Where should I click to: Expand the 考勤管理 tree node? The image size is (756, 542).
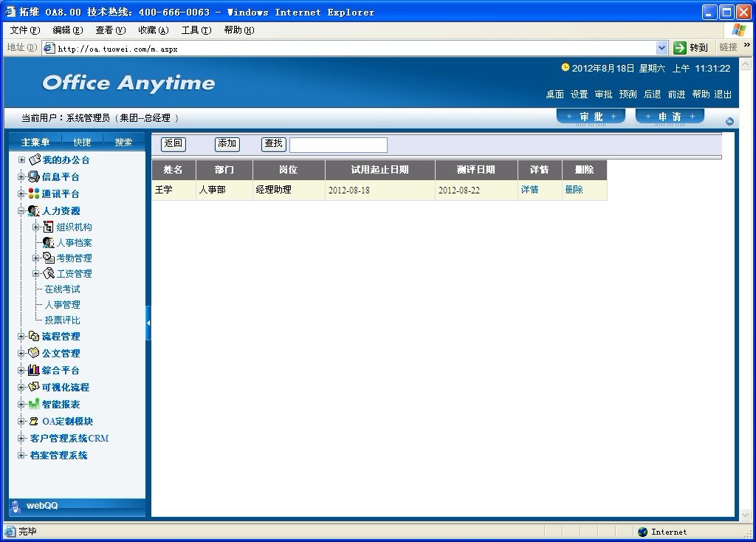[36, 258]
